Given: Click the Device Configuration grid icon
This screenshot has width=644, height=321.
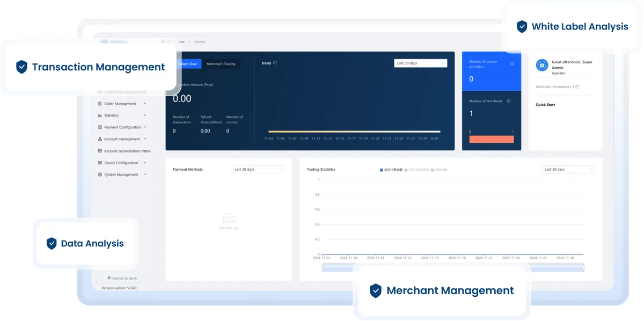Looking at the screenshot, I should coord(100,163).
